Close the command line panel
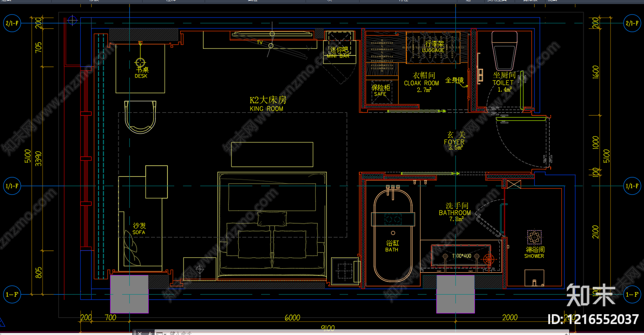Screen dimensions: 644x335 [x=140, y=333]
